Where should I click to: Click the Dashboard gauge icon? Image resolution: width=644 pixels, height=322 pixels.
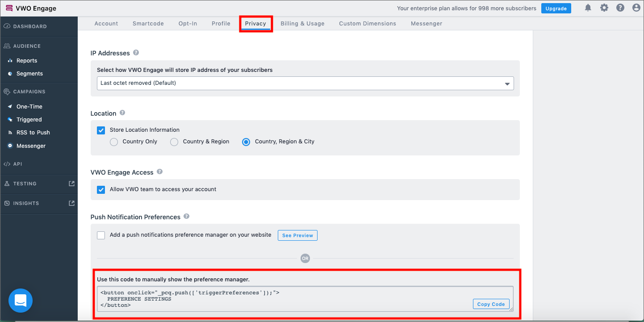7,26
